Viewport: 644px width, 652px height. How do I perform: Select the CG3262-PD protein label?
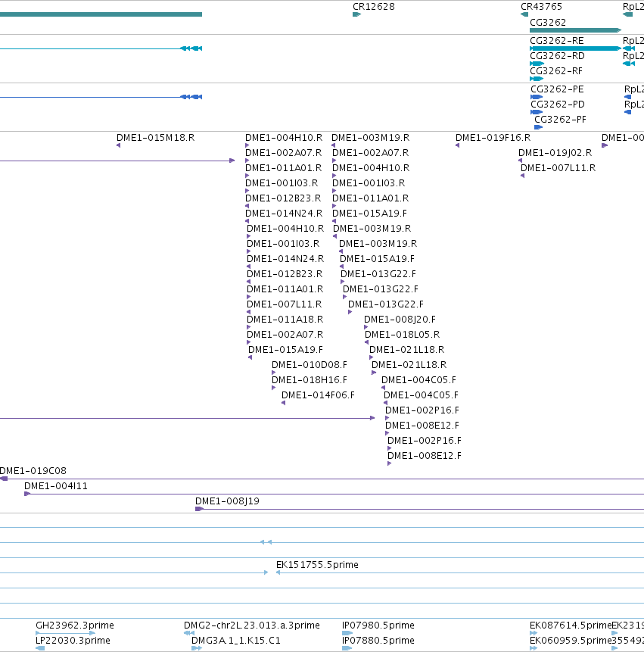(558, 105)
